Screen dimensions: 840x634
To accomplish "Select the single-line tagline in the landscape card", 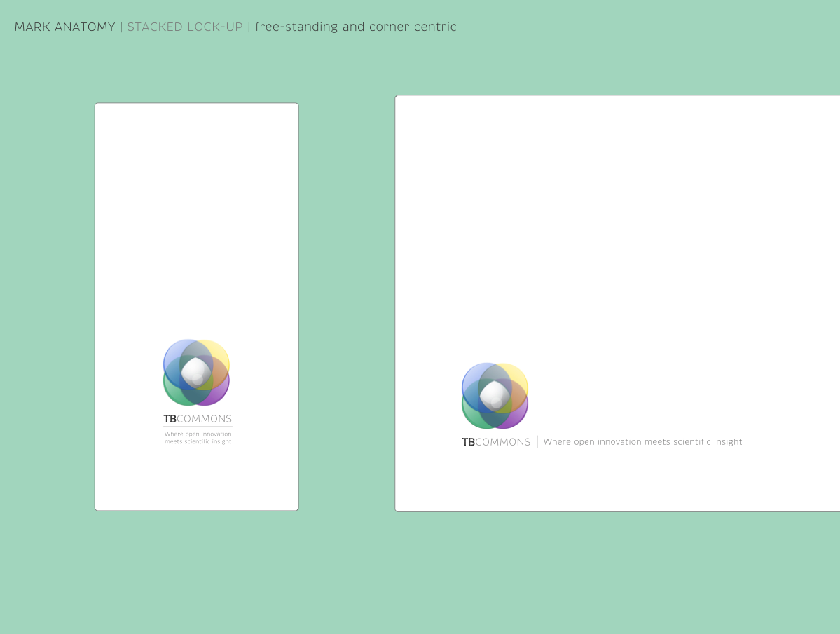I will [x=642, y=442].
